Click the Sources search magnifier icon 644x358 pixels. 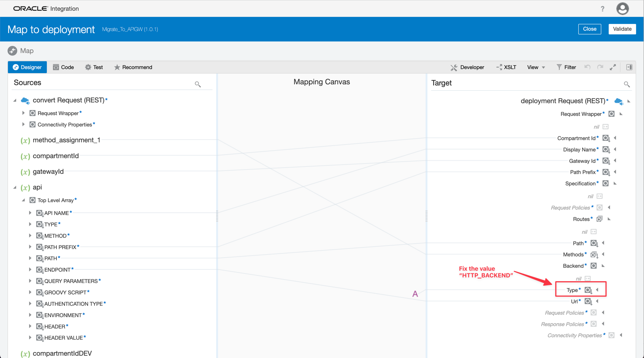198,84
